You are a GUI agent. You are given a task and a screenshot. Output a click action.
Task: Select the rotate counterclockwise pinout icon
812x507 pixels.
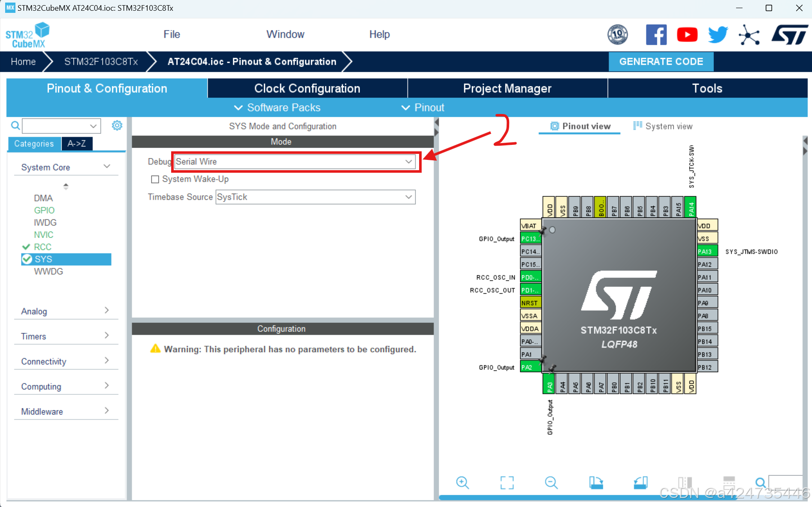pyautogui.click(x=640, y=483)
